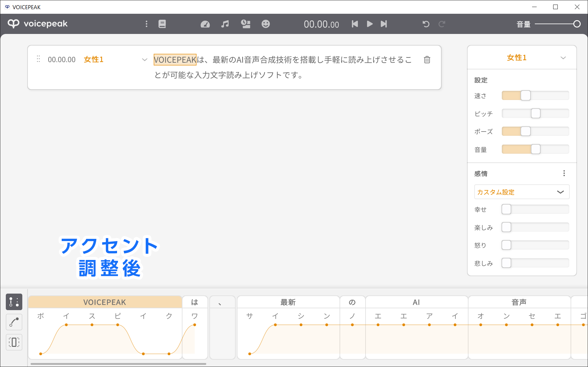Select the は particle segment header
Viewport: 588px width, 367px height.
tap(195, 302)
